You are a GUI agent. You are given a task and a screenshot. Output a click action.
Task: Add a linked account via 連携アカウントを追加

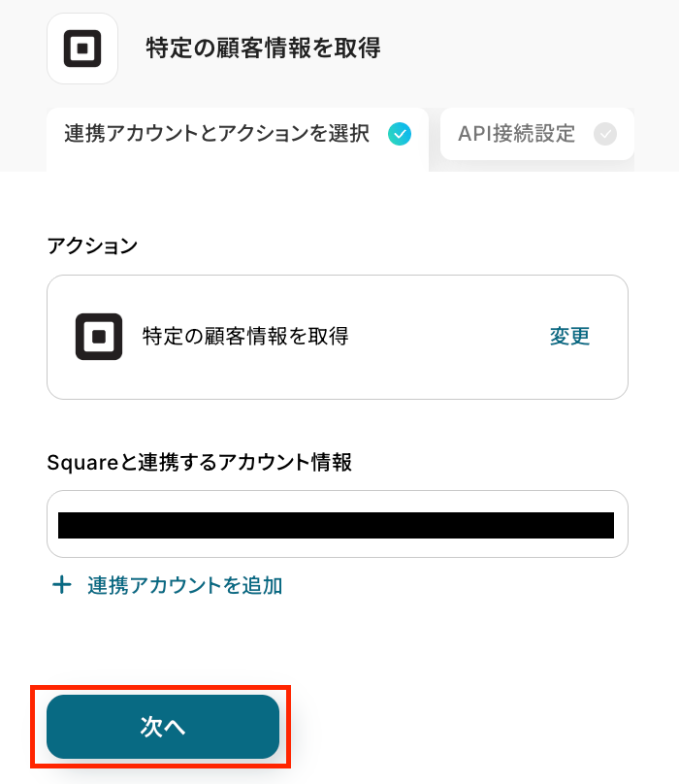(x=184, y=585)
